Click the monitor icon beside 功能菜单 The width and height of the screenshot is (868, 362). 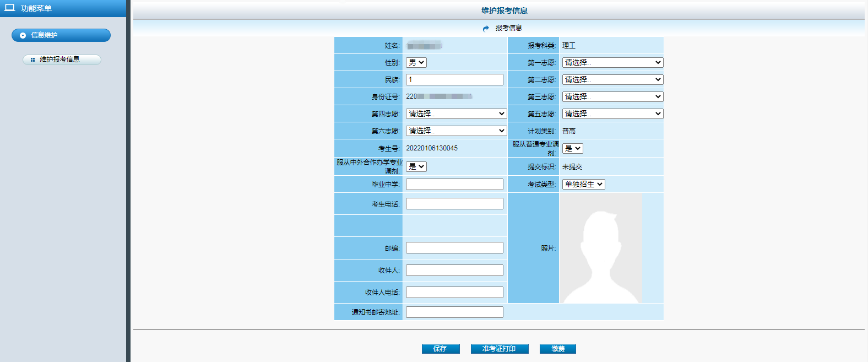(9, 8)
